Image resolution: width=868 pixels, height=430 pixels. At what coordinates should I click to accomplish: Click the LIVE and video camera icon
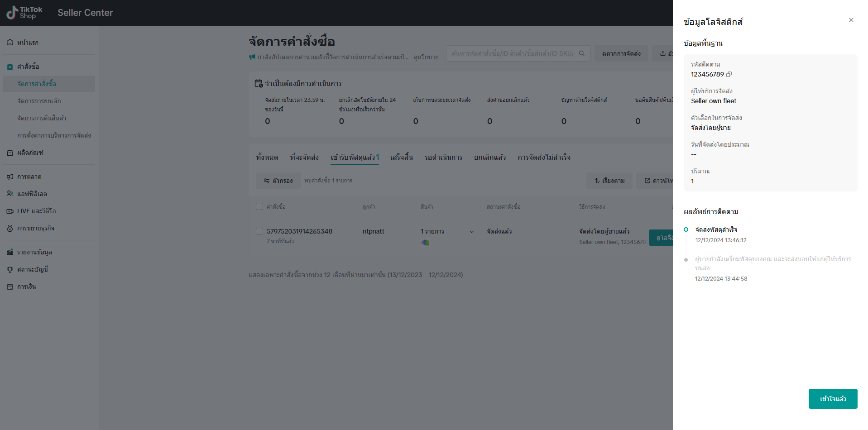(10, 211)
